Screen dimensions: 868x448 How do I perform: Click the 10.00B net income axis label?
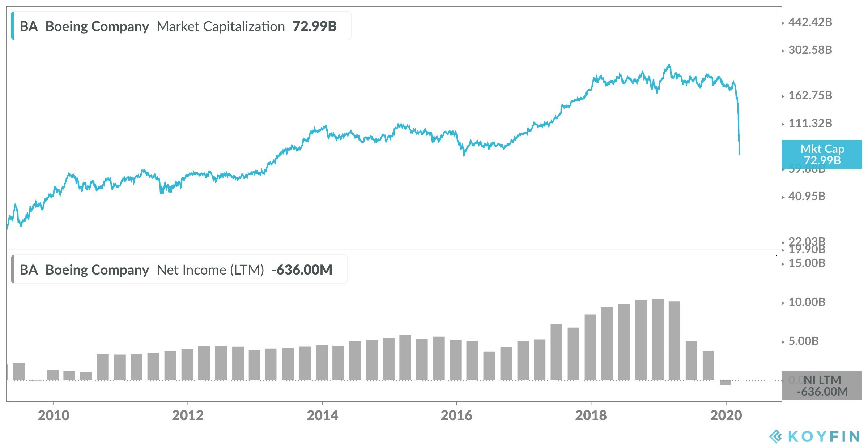tap(807, 302)
